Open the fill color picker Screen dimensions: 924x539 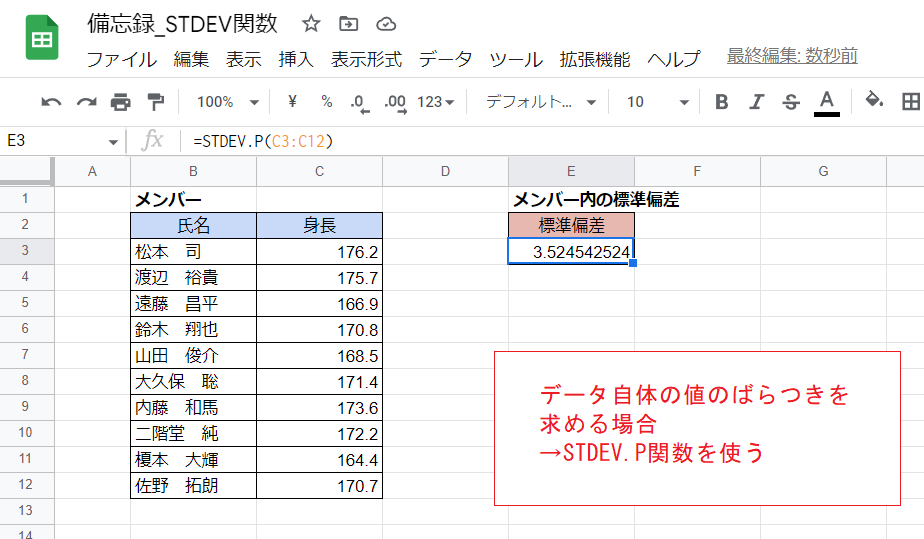coord(874,100)
